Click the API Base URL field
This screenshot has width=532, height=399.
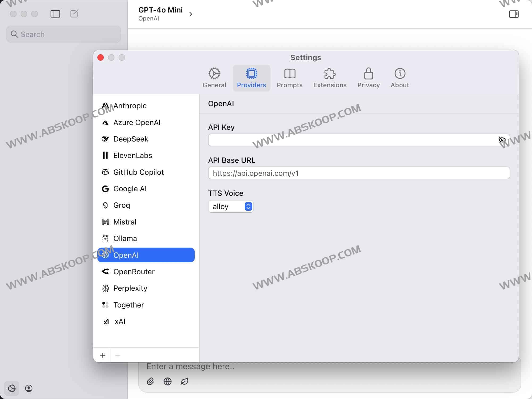[359, 173]
